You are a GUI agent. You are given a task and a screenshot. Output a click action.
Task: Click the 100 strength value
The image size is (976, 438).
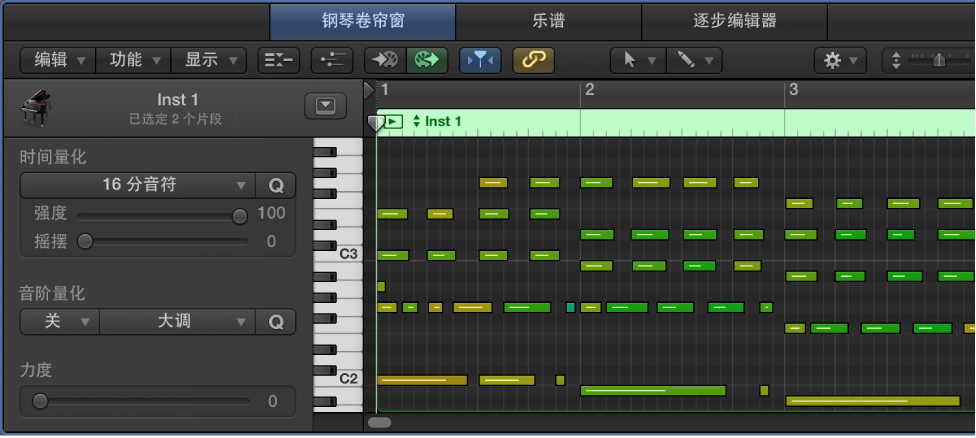[271, 213]
